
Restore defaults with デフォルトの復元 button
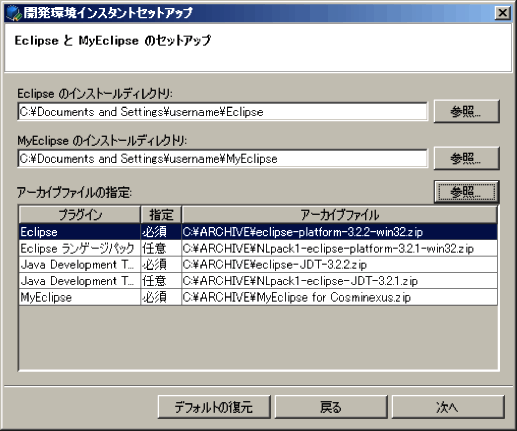click(x=214, y=407)
